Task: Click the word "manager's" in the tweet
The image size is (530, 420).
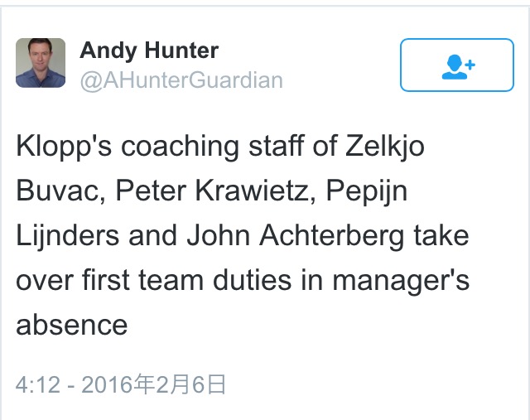Action: coord(400,280)
